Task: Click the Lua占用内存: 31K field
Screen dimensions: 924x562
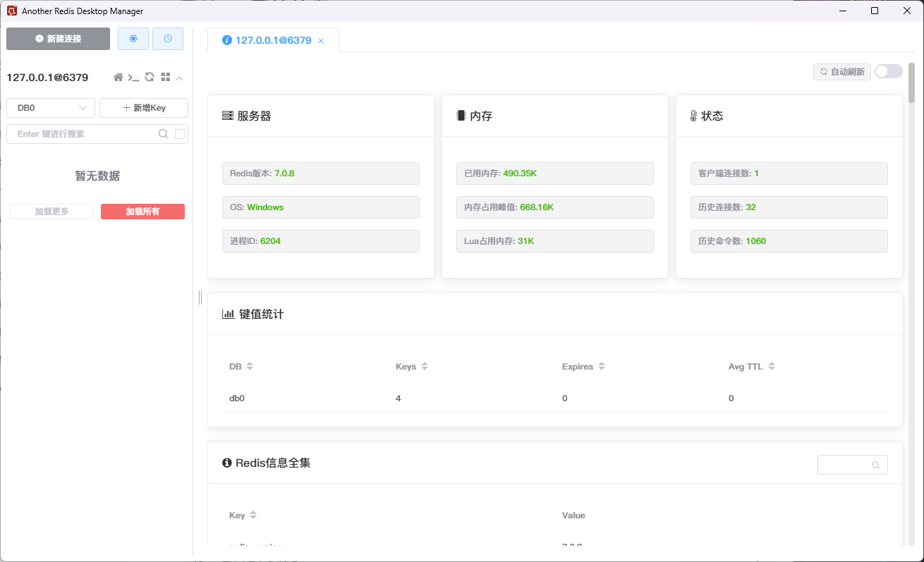Action: [555, 241]
